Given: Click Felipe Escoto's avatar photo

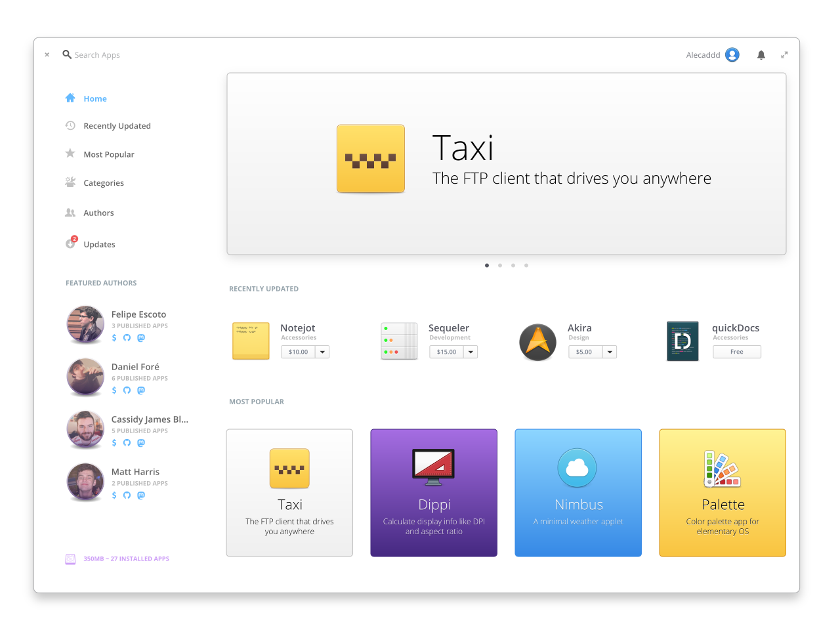Looking at the screenshot, I should (85, 325).
